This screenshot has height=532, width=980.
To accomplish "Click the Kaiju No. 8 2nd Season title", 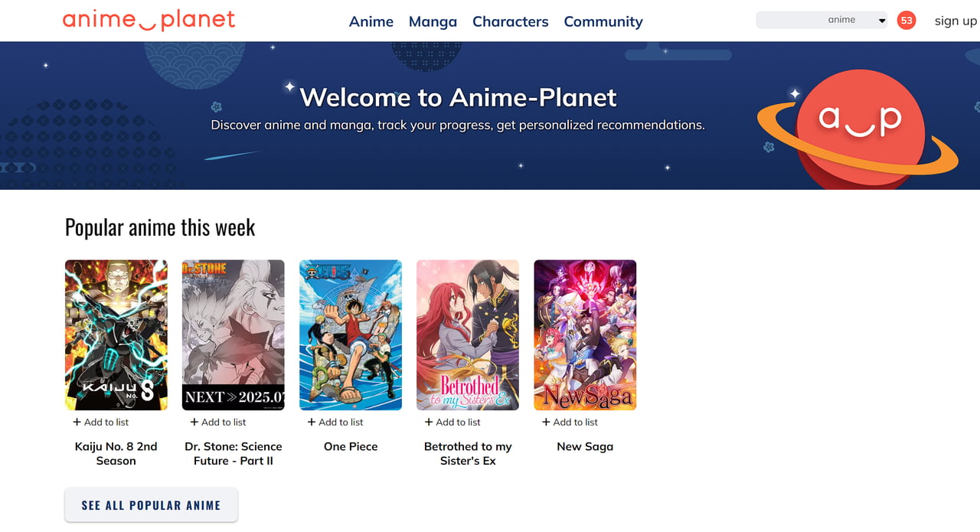I will click(x=116, y=453).
